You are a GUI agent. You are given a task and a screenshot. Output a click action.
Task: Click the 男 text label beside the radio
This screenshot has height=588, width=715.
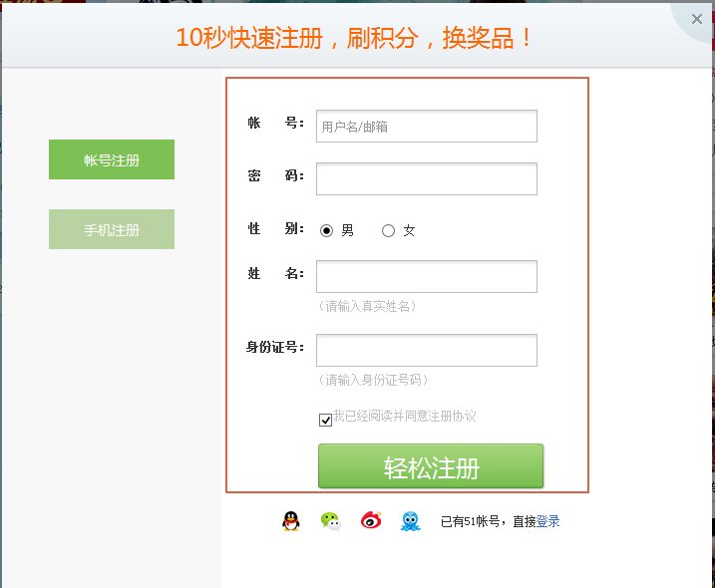tap(347, 230)
